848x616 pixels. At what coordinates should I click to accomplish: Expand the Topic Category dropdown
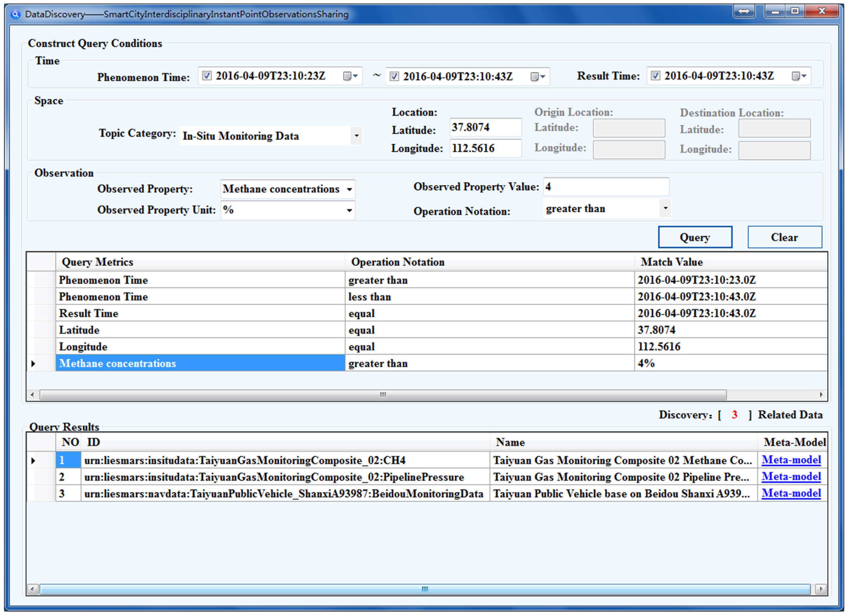(356, 136)
